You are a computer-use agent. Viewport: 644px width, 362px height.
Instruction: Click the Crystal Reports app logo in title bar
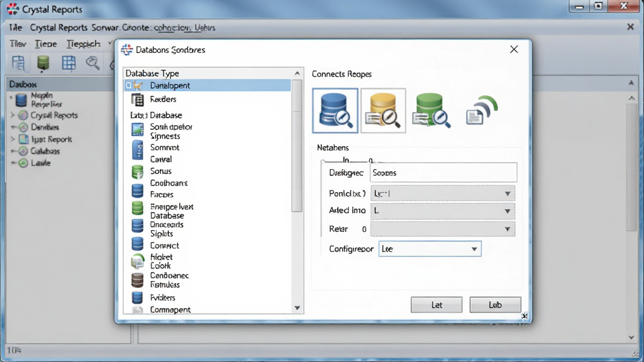point(13,9)
